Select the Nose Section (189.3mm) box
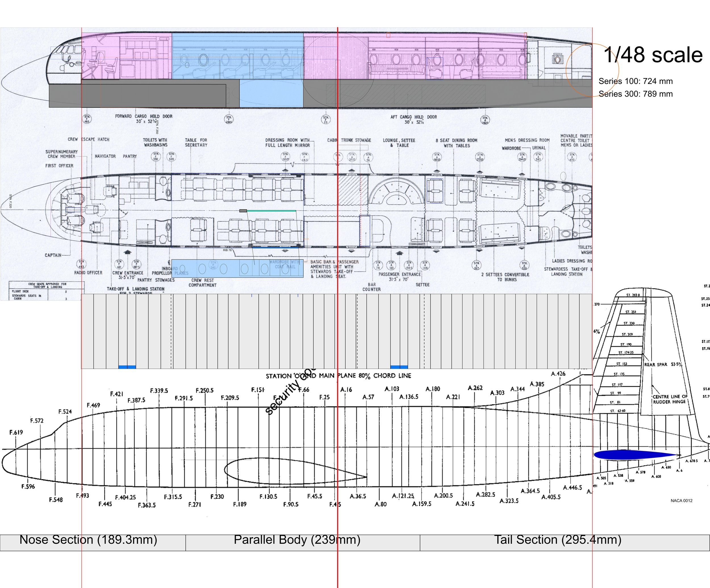Viewport: 710px width, 588px height. click(93, 543)
